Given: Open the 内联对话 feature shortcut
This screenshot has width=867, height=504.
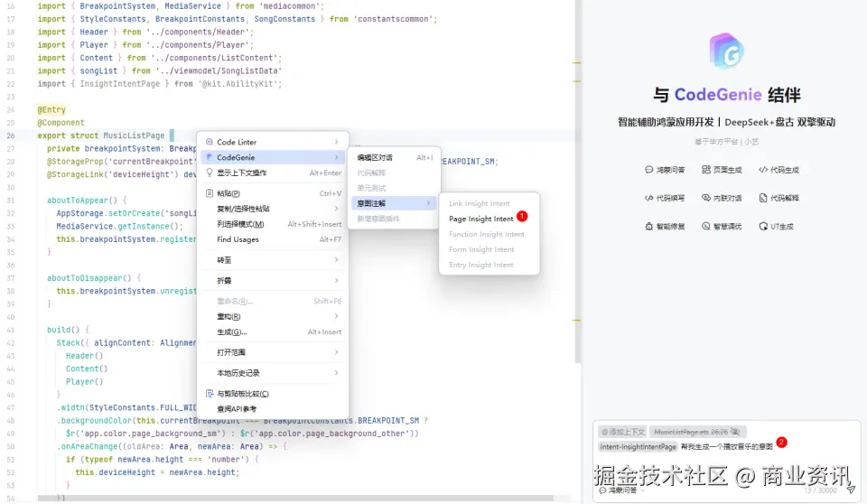Looking at the screenshot, I should 722,198.
